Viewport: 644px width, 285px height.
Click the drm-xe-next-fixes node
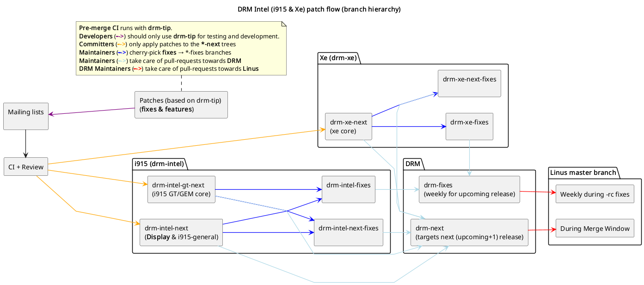[469, 83]
